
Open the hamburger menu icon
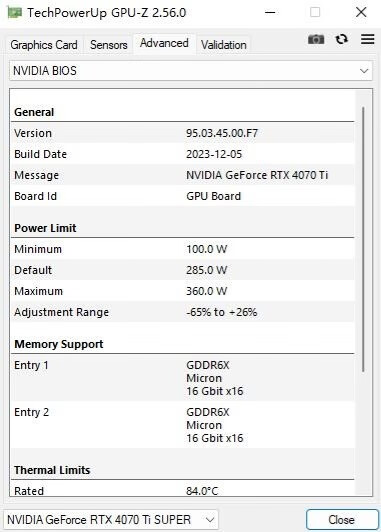pos(367,39)
